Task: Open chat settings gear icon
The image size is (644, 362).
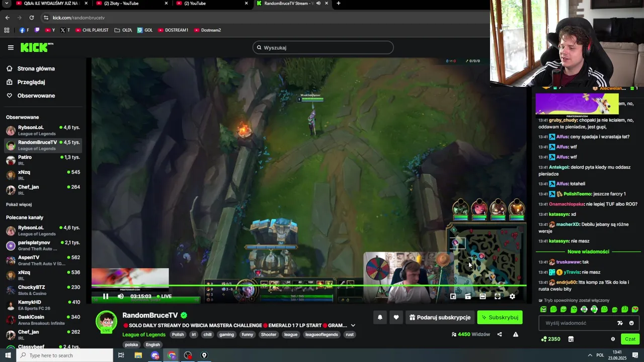Action: click(613, 339)
